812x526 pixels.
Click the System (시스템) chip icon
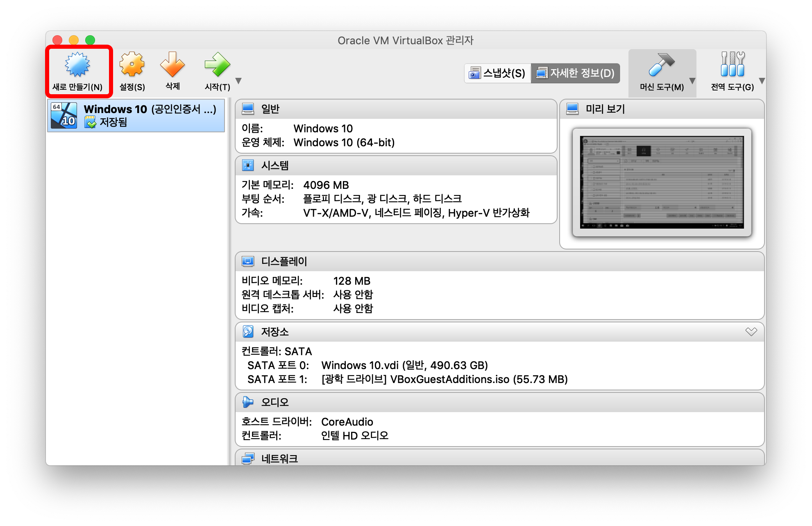coord(248,165)
